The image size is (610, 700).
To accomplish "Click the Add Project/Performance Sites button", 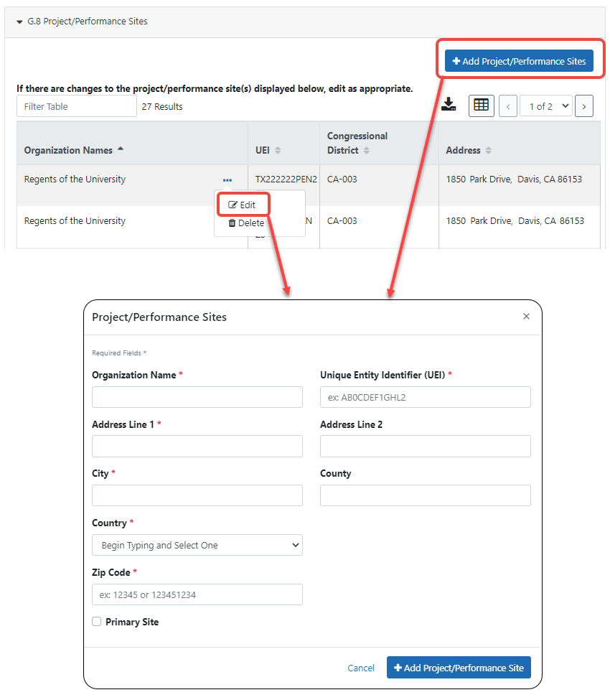I will (519, 61).
